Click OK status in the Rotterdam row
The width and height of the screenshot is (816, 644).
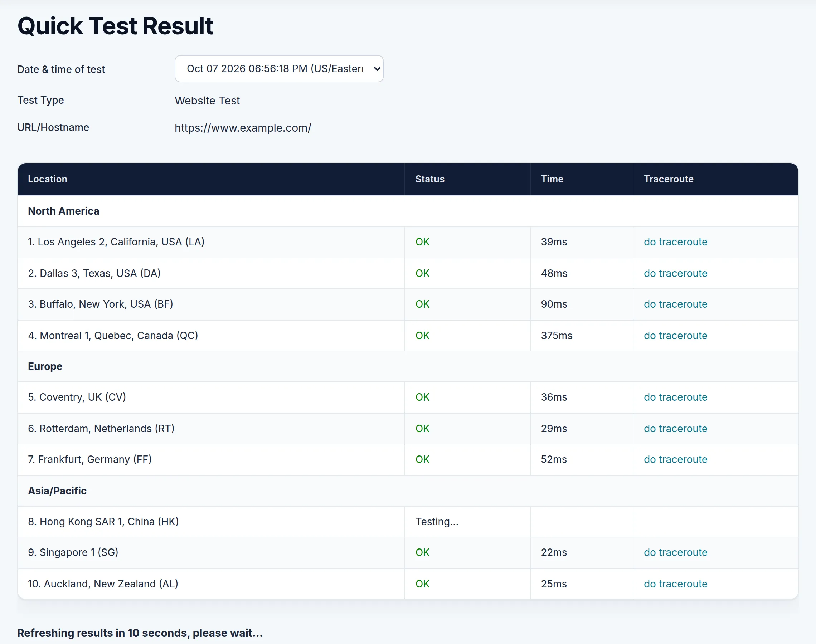point(422,429)
